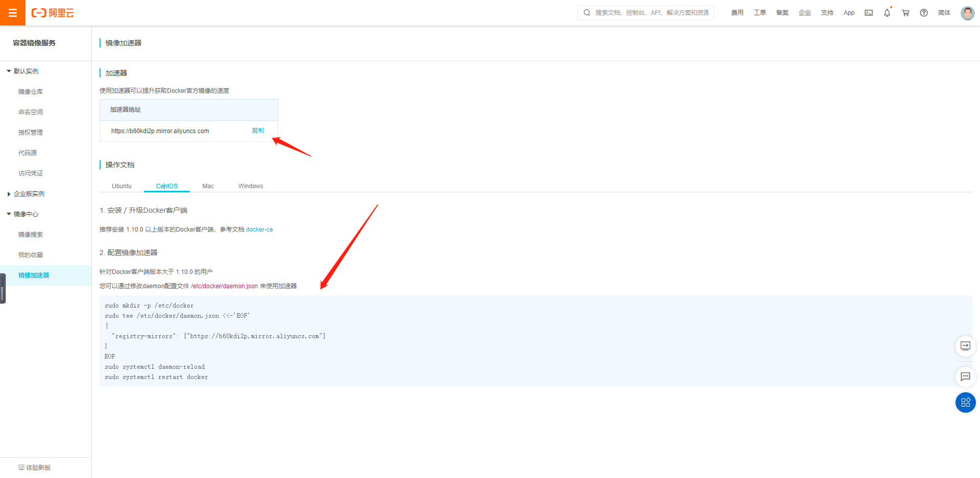Click the 'registry-mirrors' code line

[x=218, y=336]
